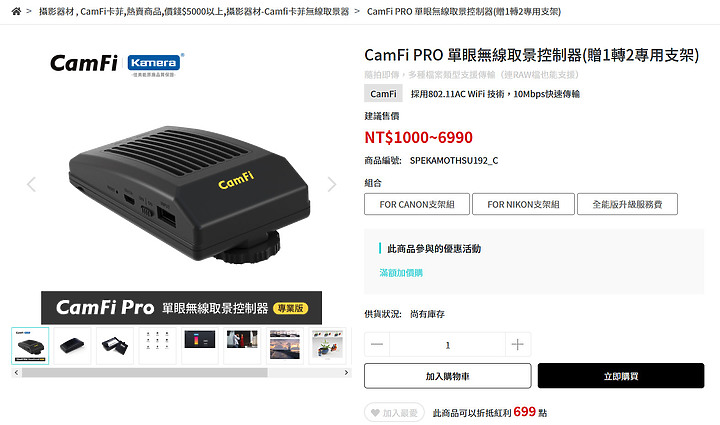Image resolution: width=720 pixels, height=425 pixels.
Task: Click the CamFi brand tag
Action: (x=383, y=94)
